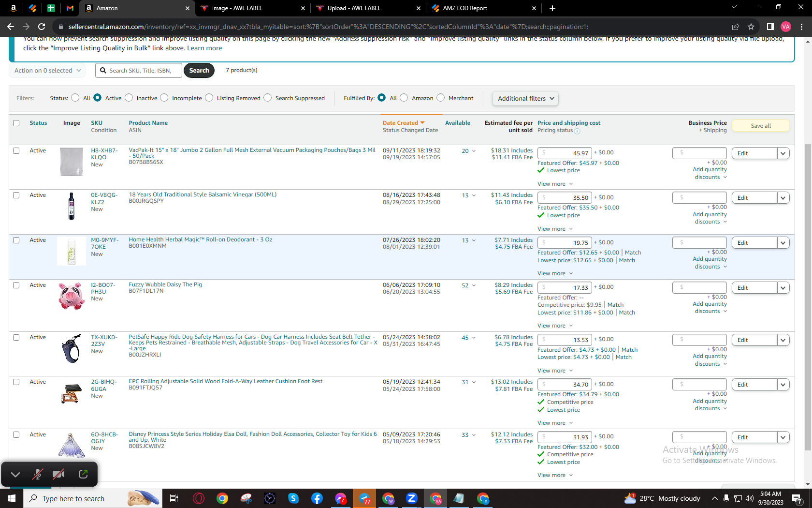Open the Edit dropdown arrow for Elsa Doll
Screen dimensions: 812x508
(783, 437)
